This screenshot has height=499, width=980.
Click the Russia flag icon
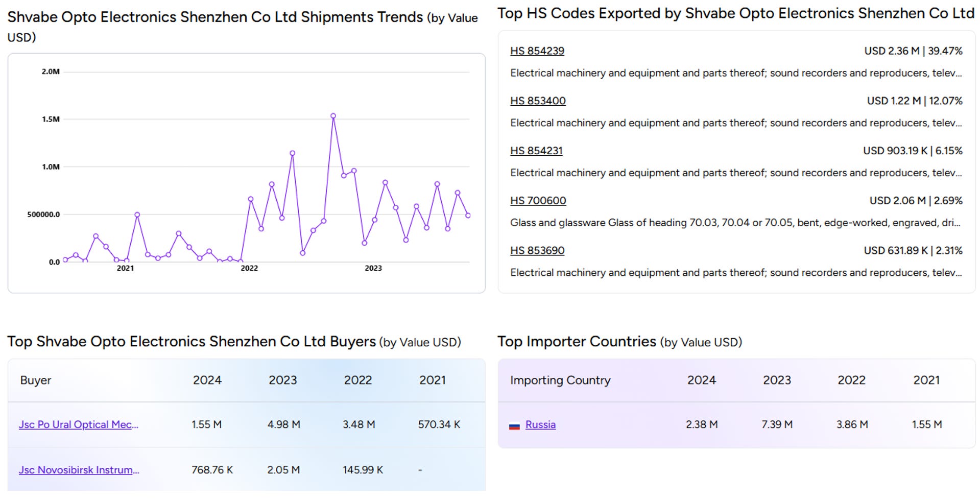tap(514, 425)
